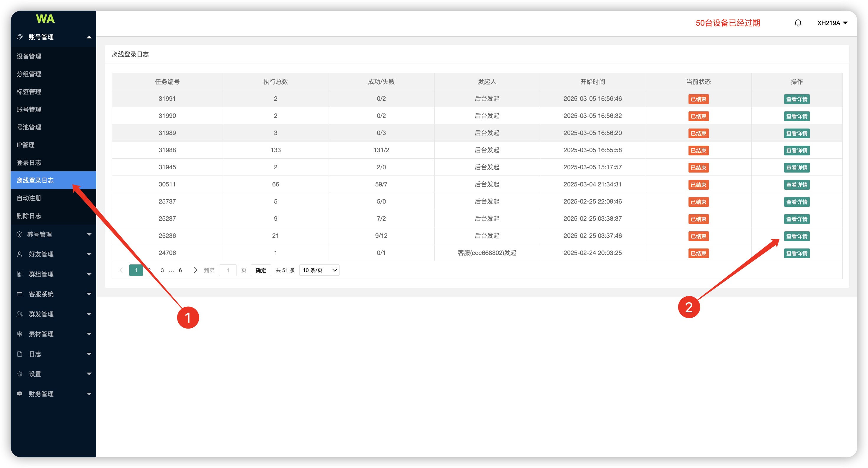Click the 客服系统 window icon
Screen dimensions: 868x468
click(19, 294)
